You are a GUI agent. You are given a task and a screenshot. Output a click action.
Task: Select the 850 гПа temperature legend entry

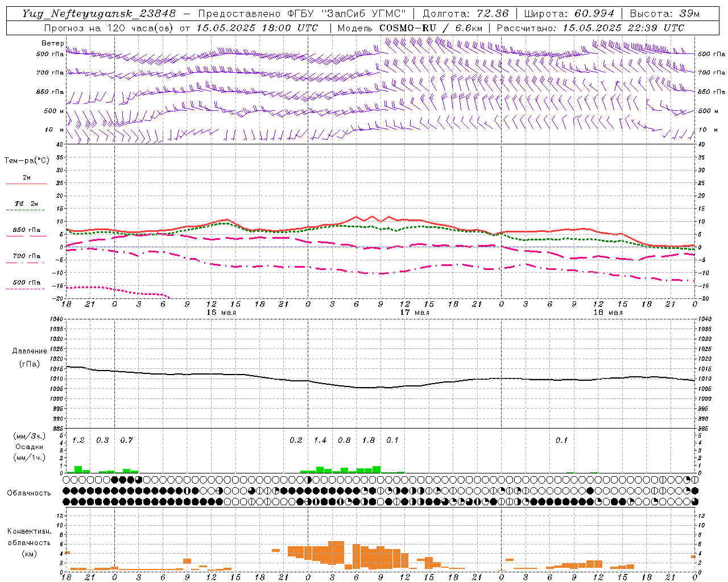(27, 232)
